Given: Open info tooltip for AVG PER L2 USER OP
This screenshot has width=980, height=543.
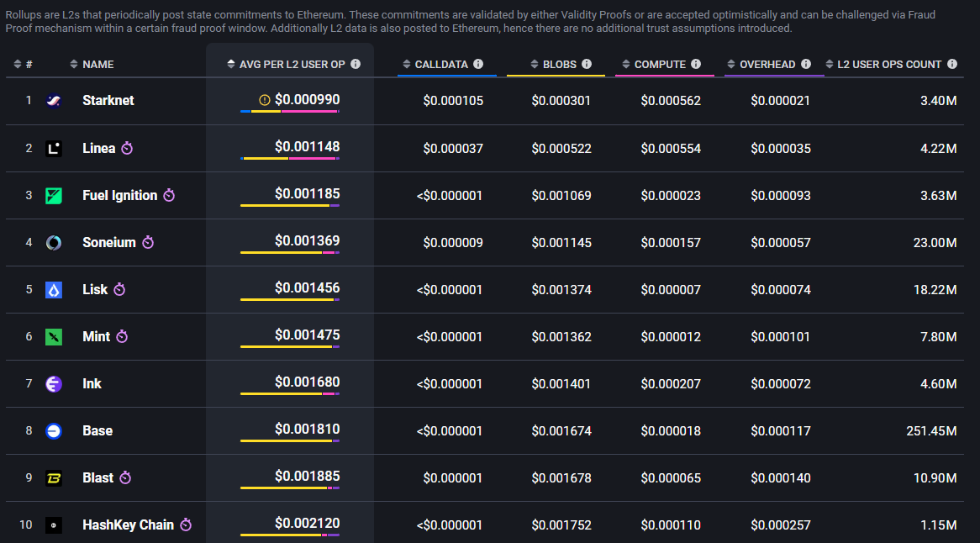Looking at the screenshot, I should pos(356,64).
